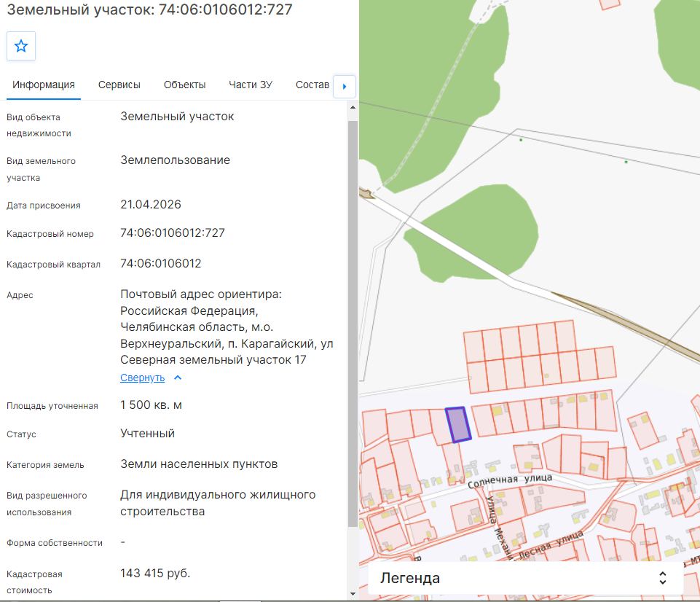Viewport: 700px width, 602px height.
Task: Add parcel to favorites with star icon
Action: pos(21,46)
